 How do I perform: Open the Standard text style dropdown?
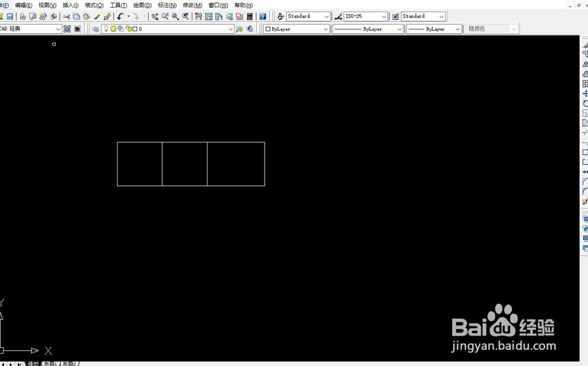pos(308,16)
